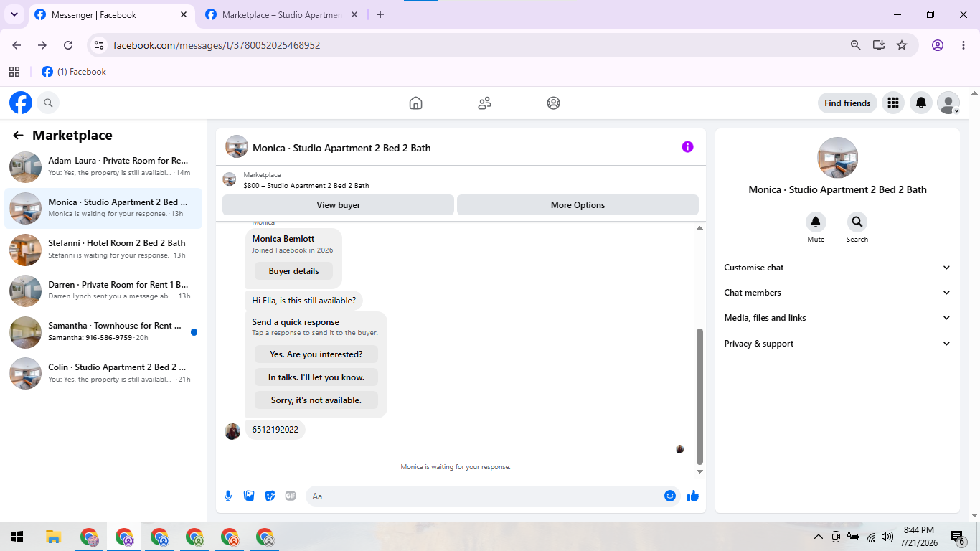Open conversation information purple icon
The image size is (980, 551).
pyautogui.click(x=687, y=146)
